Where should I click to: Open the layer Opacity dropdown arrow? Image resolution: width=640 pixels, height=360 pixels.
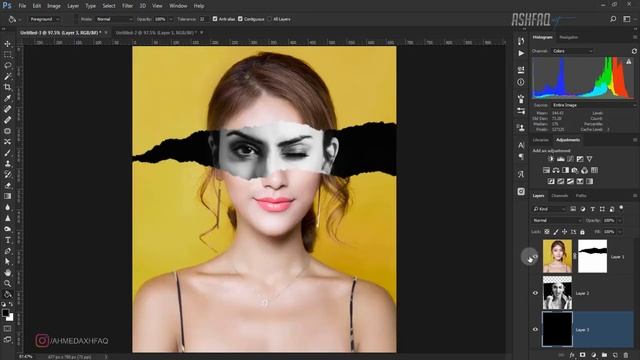620,220
